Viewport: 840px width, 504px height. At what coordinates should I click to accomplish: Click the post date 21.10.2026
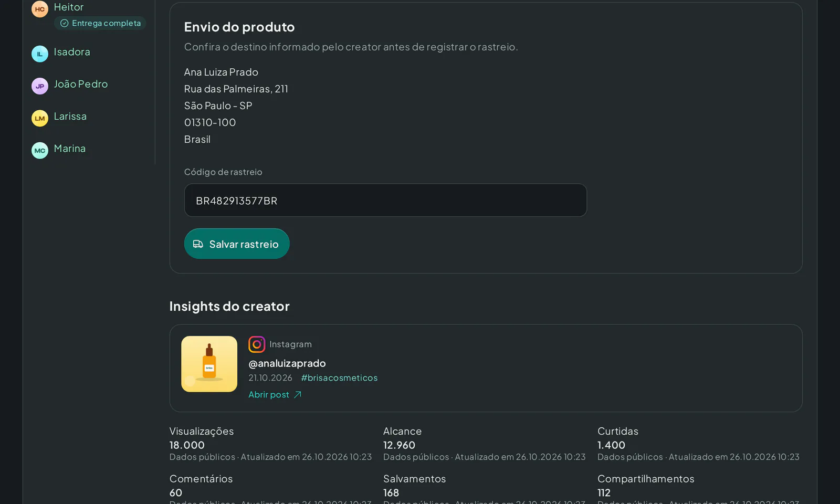tap(270, 378)
